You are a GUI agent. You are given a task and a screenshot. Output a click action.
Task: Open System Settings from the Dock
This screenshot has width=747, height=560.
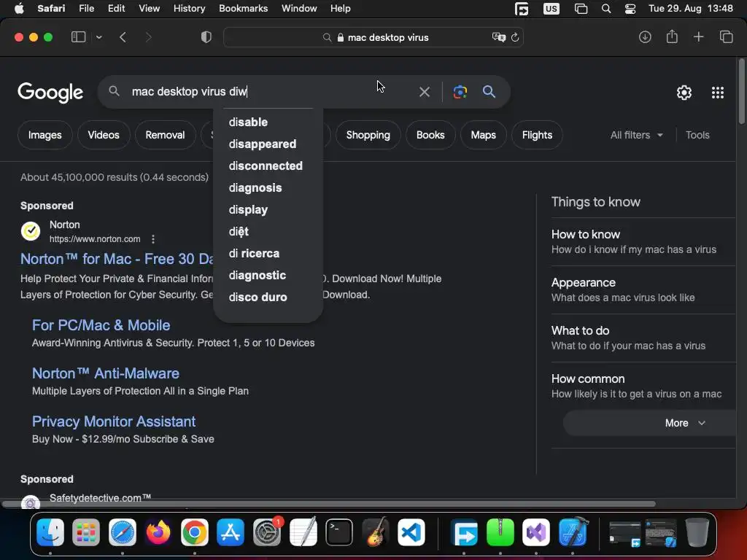[x=267, y=532]
